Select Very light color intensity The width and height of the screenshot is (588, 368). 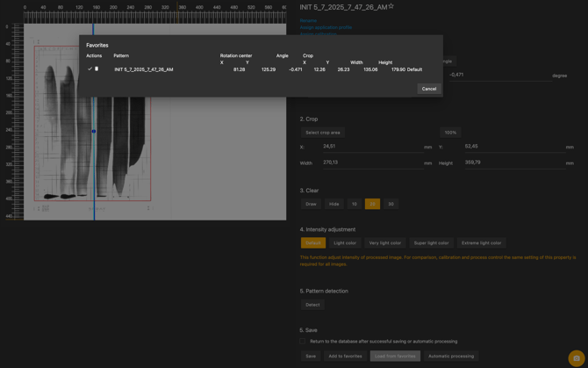[x=385, y=243]
